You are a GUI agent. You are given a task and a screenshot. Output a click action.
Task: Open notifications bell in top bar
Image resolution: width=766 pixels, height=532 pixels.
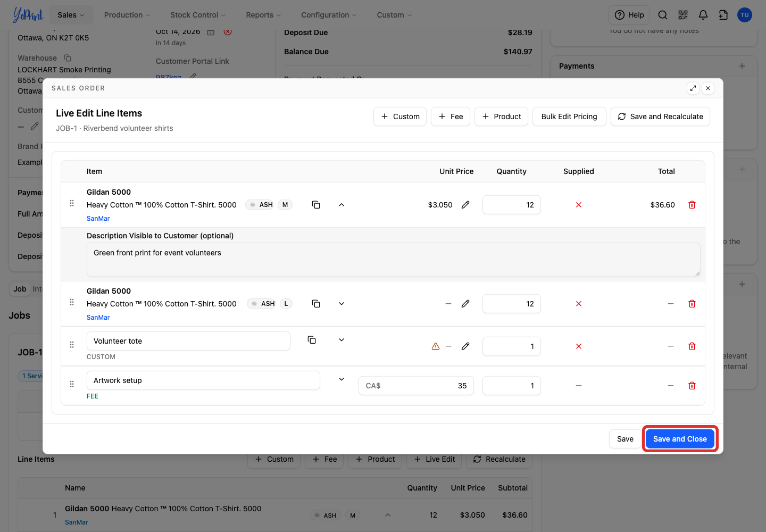703,15
